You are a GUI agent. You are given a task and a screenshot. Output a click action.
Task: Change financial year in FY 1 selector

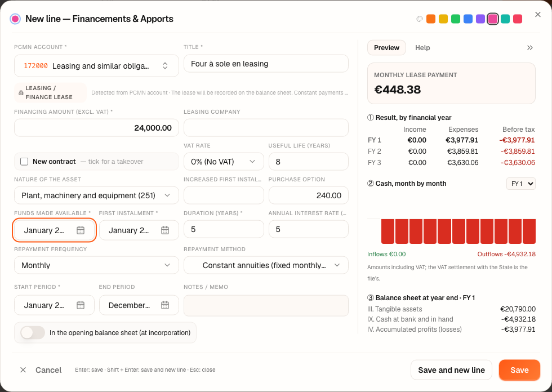click(x=521, y=184)
